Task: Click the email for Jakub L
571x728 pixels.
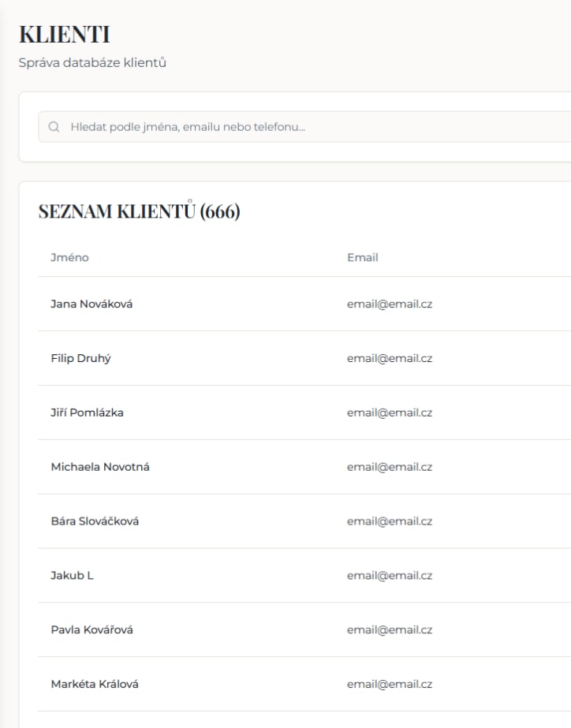Action: [390, 576]
